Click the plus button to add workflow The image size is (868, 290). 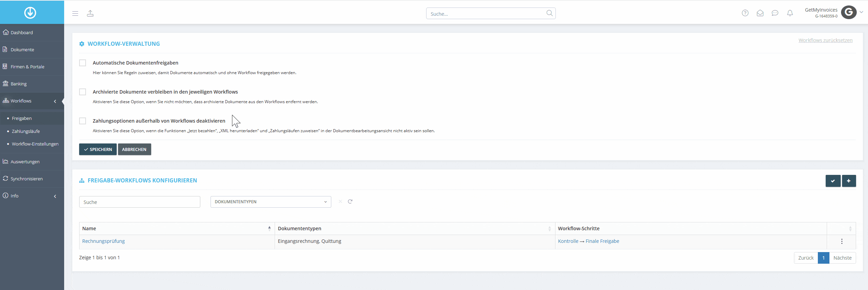pos(849,181)
